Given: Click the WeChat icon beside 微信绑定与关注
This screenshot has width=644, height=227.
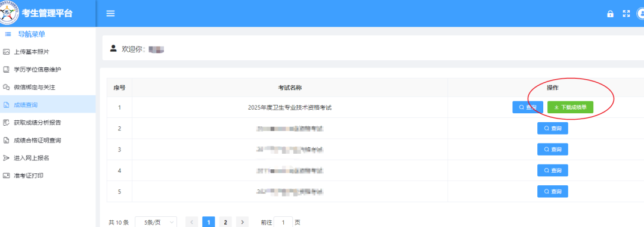Looking at the screenshot, I should click(6, 87).
